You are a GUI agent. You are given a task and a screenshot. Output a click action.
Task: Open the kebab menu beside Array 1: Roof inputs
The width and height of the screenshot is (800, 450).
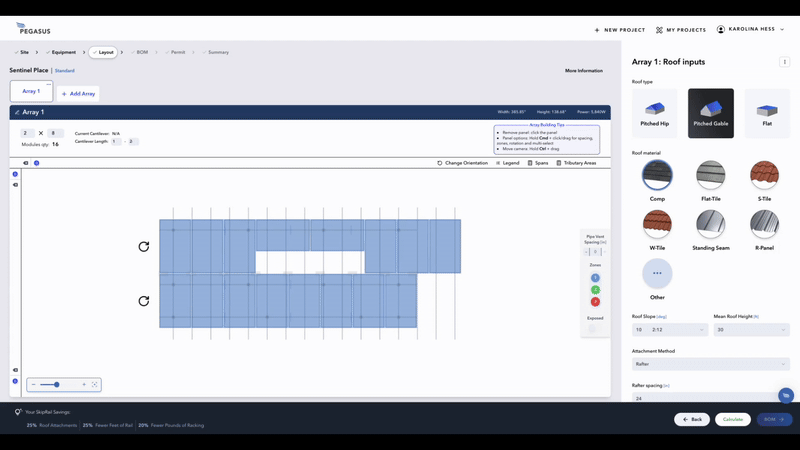(784, 62)
